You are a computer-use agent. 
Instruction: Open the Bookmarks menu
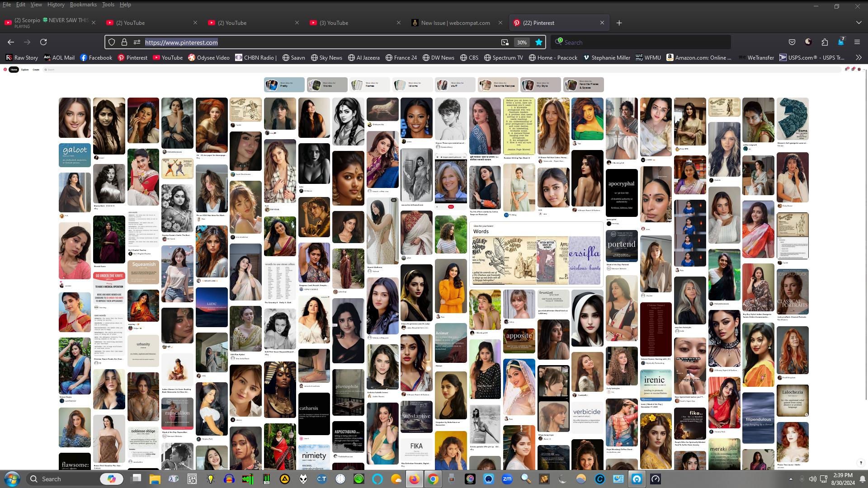83,5
